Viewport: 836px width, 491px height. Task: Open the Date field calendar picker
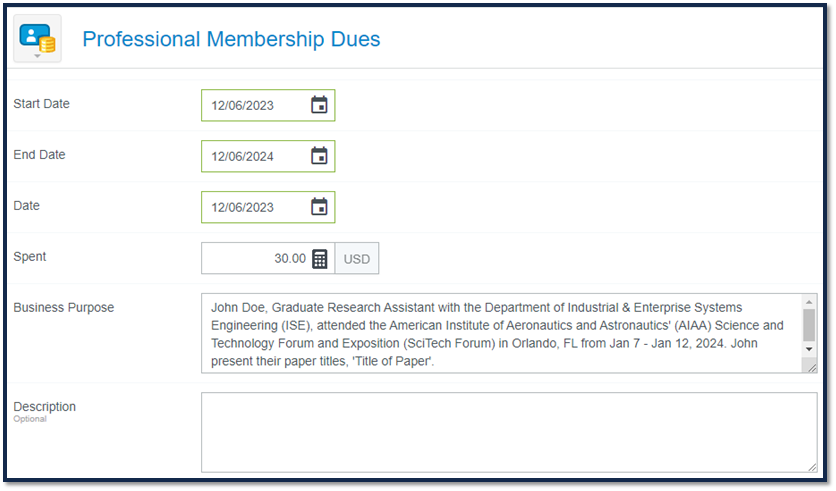point(319,207)
